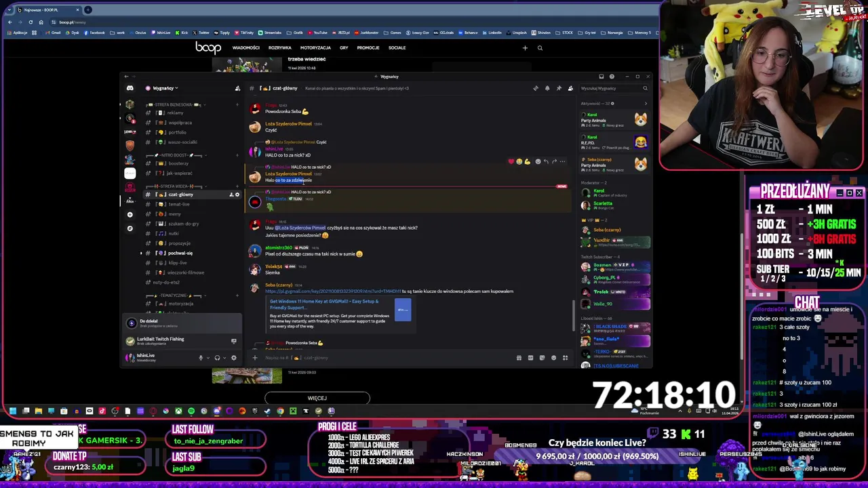The width and height of the screenshot is (868, 488).
Task: Click reply arrow on hovered message
Action: coord(546,161)
